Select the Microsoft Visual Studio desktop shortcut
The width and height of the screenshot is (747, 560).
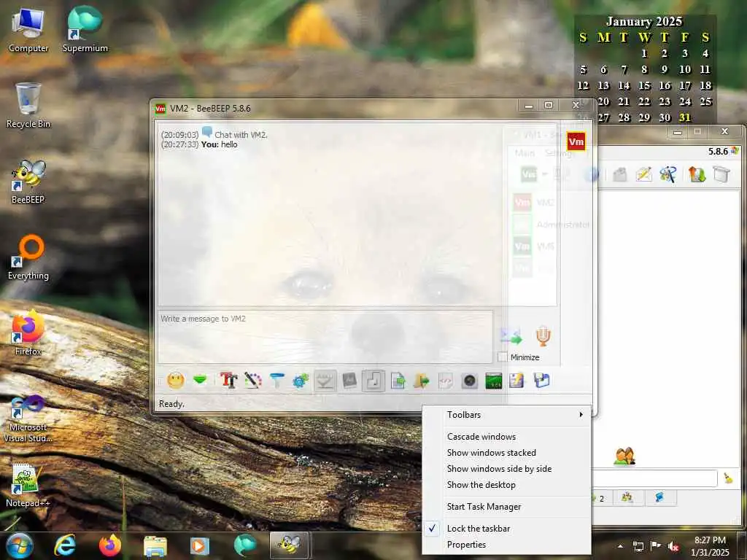tap(28, 418)
